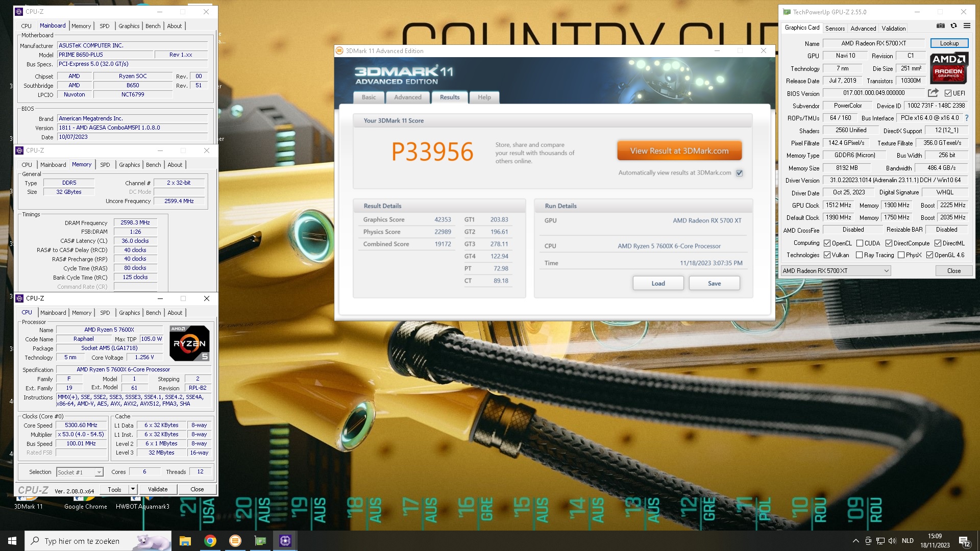The image size is (980, 551).
Task: Open the Socket #1 selection dropdown
Action: coord(80,472)
